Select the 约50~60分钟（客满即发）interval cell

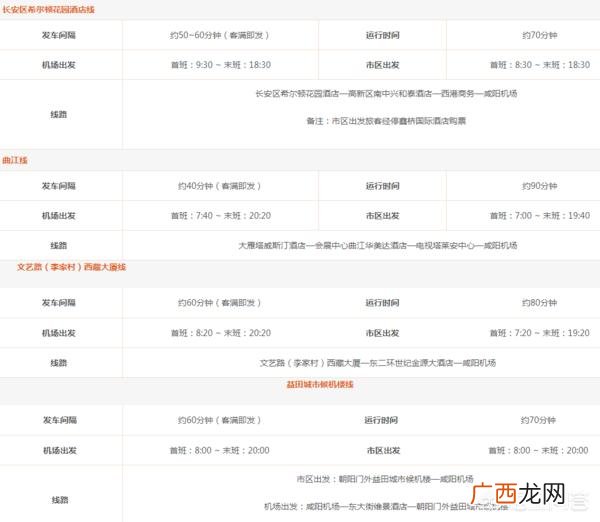coord(220,35)
